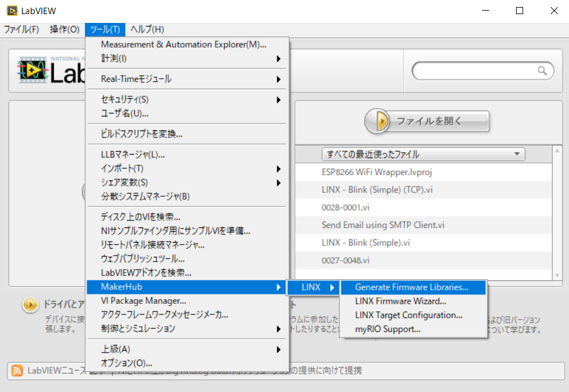Expand the 上級(A) submenu
The image size is (569, 392).
pyautogui.click(x=187, y=349)
